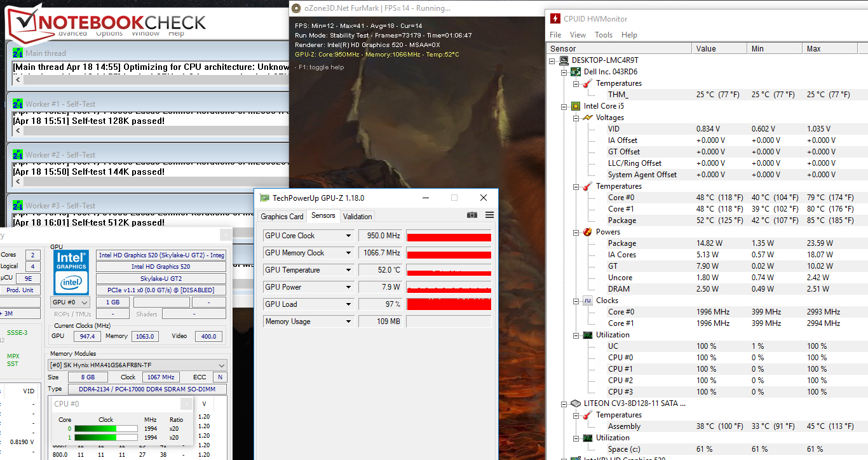Click the Utilization graph icon under Intel Core i5

pos(588,335)
